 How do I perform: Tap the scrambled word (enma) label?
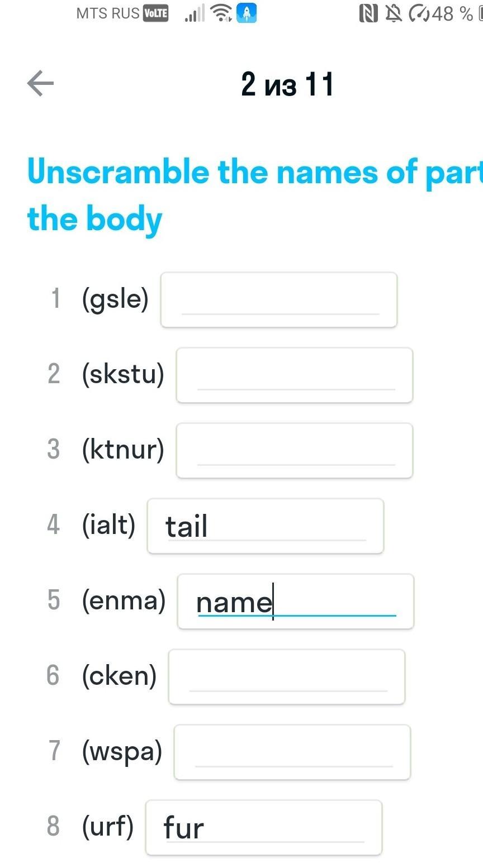point(124,600)
